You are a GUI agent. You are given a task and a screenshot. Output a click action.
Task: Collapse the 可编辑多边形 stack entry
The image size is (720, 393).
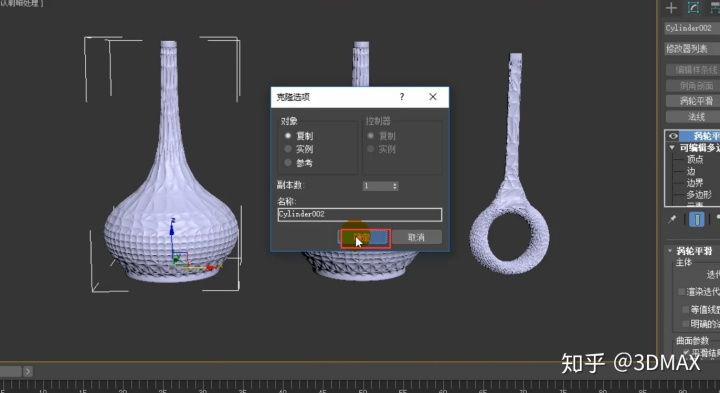coord(672,148)
